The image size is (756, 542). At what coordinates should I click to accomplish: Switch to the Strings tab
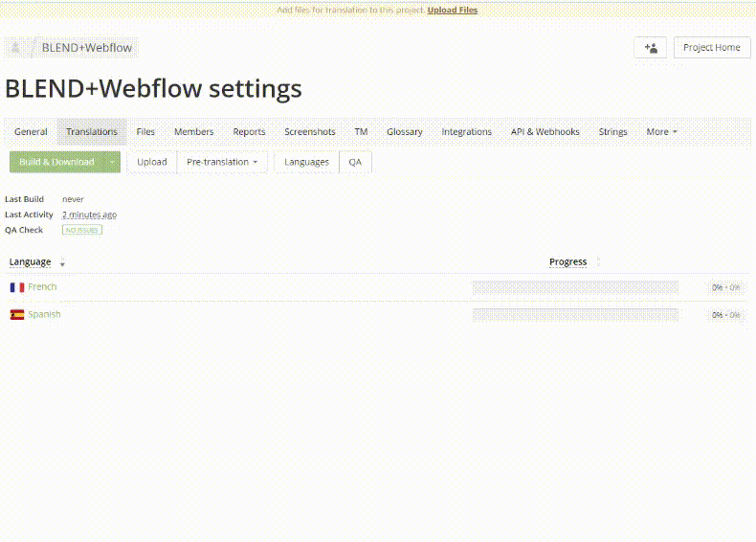coord(612,132)
